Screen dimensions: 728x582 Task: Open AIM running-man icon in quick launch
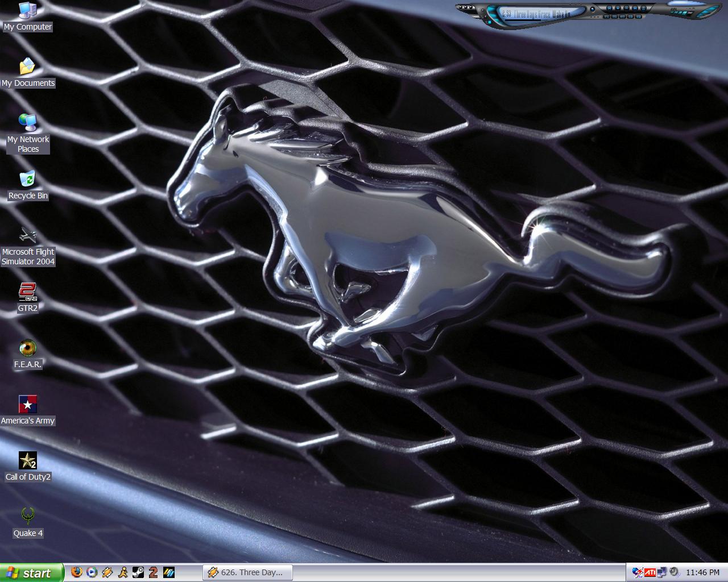[123, 572]
